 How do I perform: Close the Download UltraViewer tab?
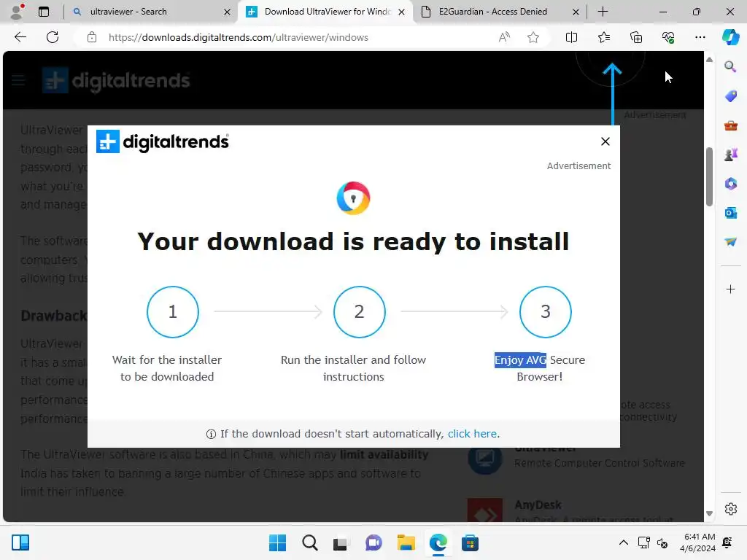click(402, 12)
